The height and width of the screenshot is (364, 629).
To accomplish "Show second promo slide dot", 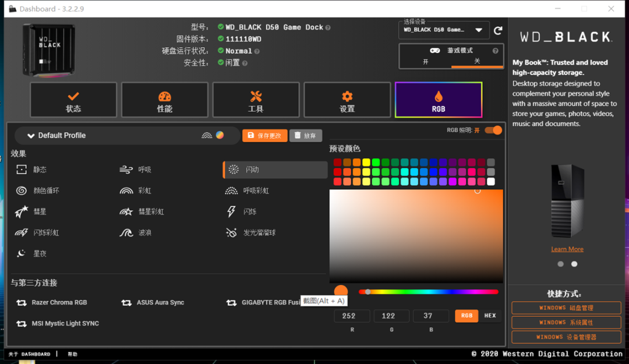I will pyautogui.click(x=574, y=264).
